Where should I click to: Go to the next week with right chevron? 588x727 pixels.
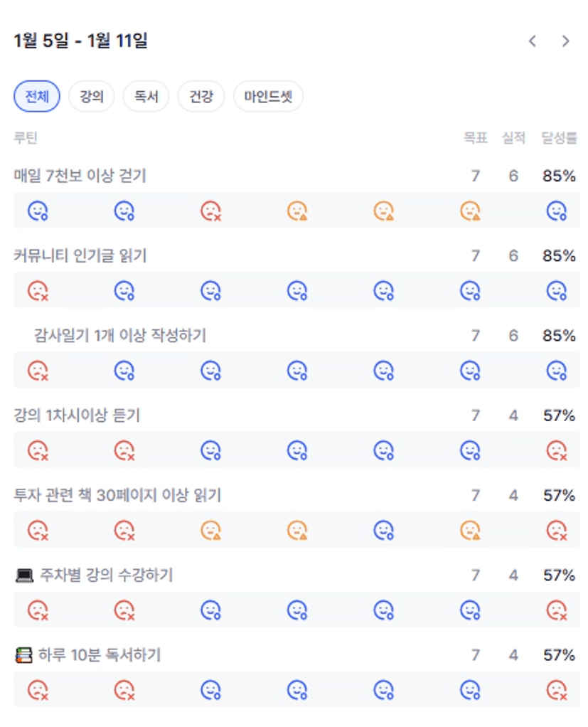coord(565,41)
